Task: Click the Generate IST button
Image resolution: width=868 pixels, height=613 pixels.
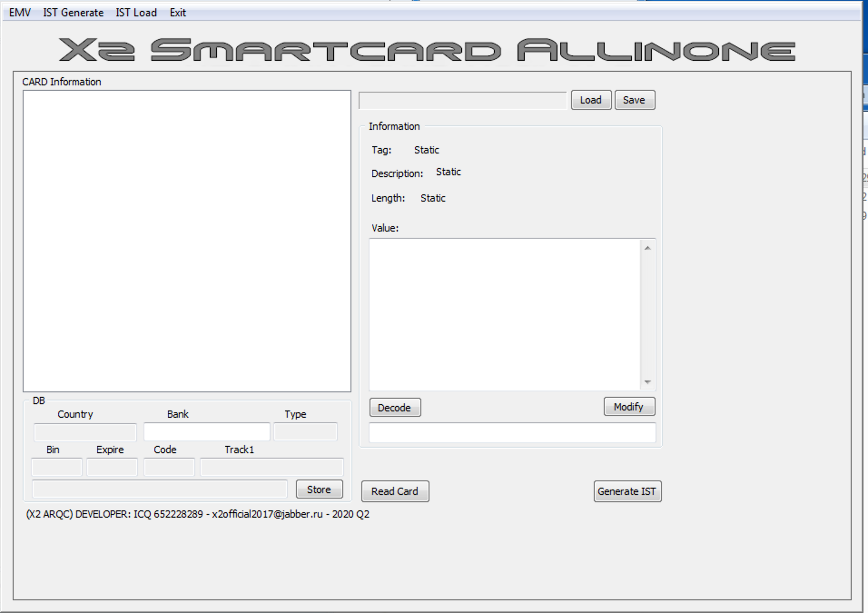Action: [x=627, y=491]
